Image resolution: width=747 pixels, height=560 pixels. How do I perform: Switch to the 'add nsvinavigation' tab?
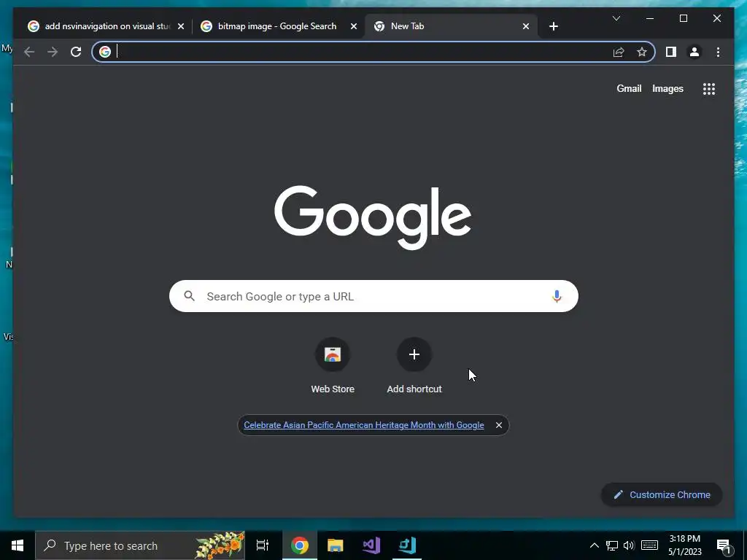[105, 26]
